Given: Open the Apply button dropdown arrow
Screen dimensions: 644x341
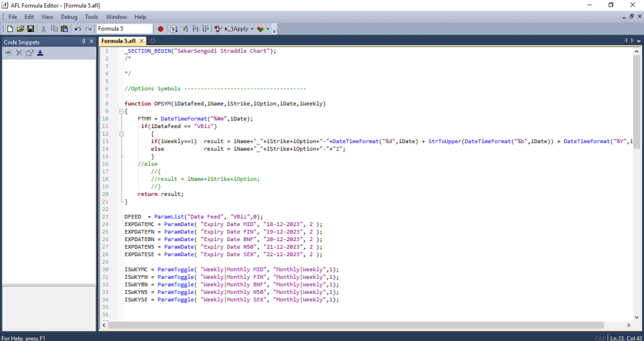Looking at the screenshot, I should click(252, 29).
